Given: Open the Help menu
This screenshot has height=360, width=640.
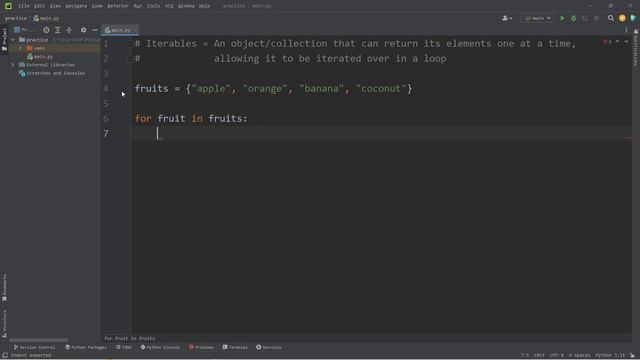Looking at the screenshot, I should pos(204,6).
